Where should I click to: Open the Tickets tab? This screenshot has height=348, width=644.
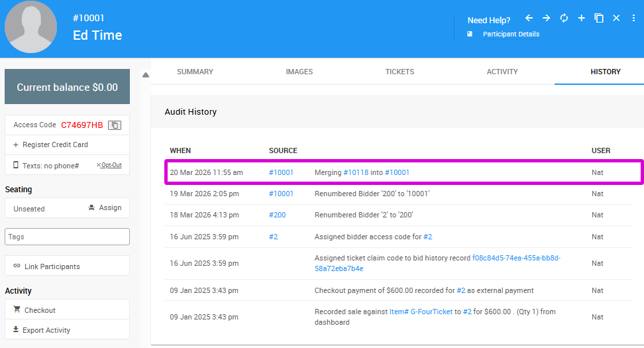tap(400, 72)
